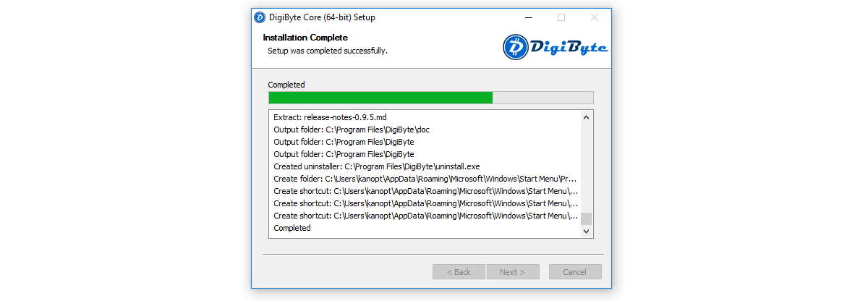Click the DigiByte title bar icon
Screen dimensions: 868x301
[260, 17]
